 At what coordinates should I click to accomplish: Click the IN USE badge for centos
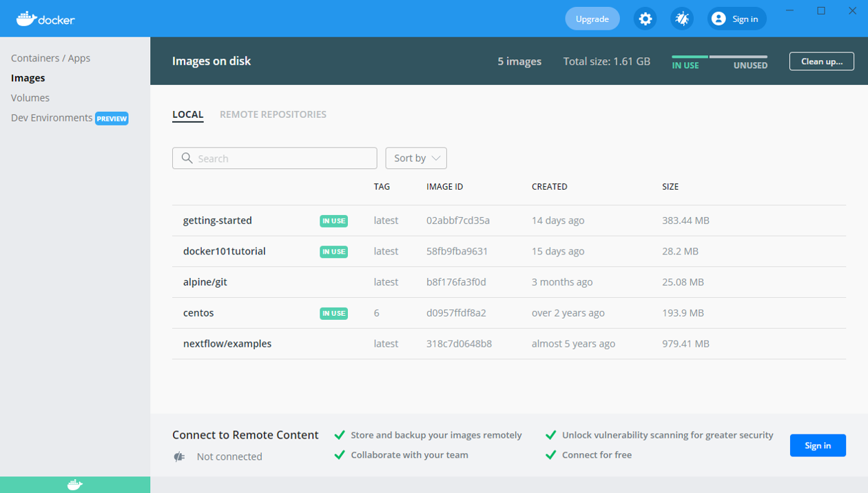pos(333,313)
